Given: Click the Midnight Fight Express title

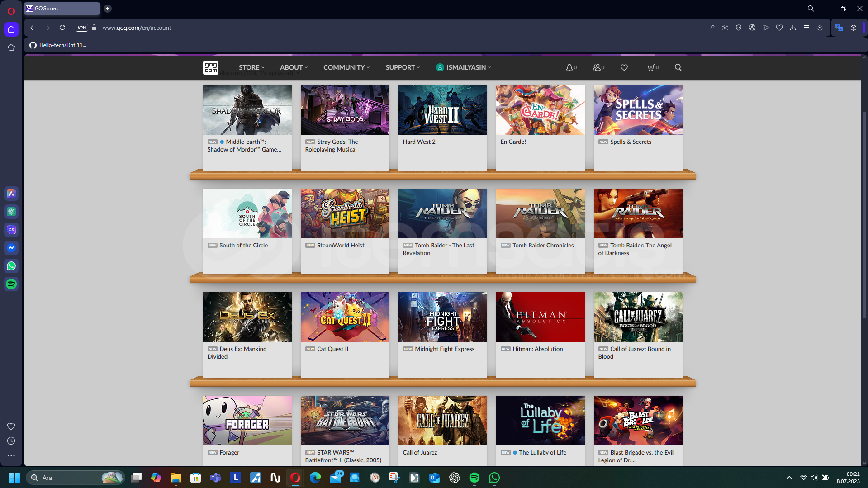Looking at the screenshot, I should click(x=445, y=349).
